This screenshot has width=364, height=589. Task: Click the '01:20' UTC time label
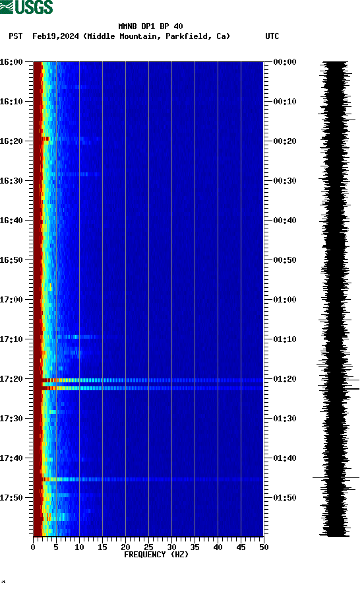(285, 379)
